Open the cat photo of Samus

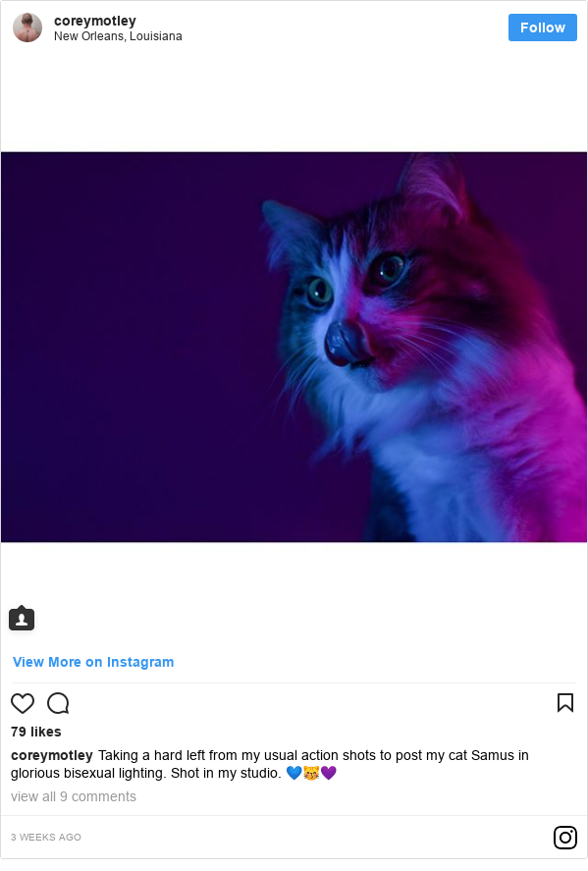tap(294, 347)
